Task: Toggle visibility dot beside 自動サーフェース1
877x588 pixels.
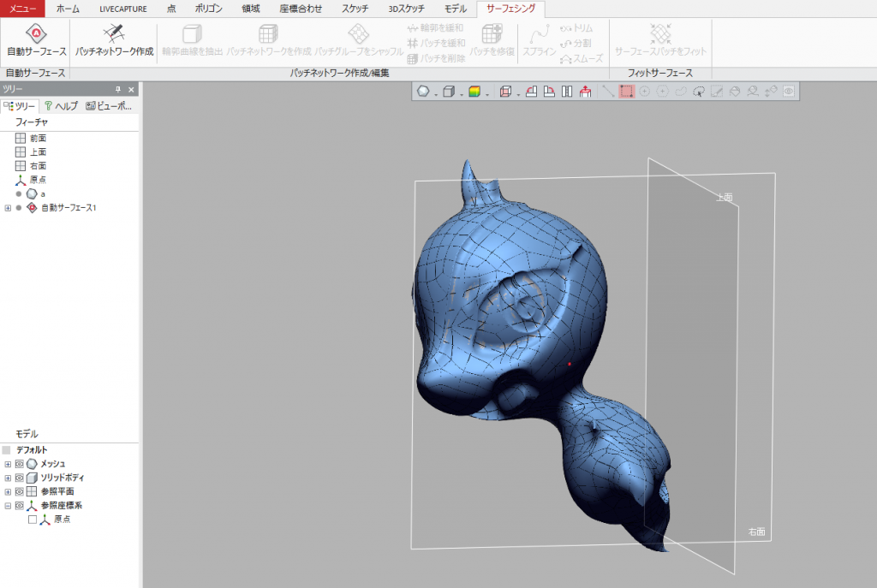Action: [x=19, y=208]
